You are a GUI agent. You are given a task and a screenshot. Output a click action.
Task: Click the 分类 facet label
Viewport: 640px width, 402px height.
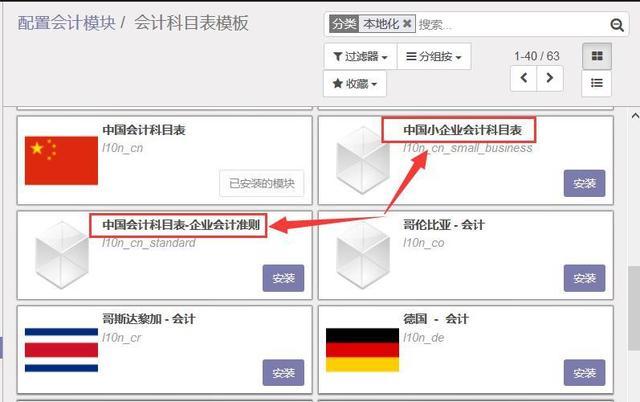click(344, 24)
